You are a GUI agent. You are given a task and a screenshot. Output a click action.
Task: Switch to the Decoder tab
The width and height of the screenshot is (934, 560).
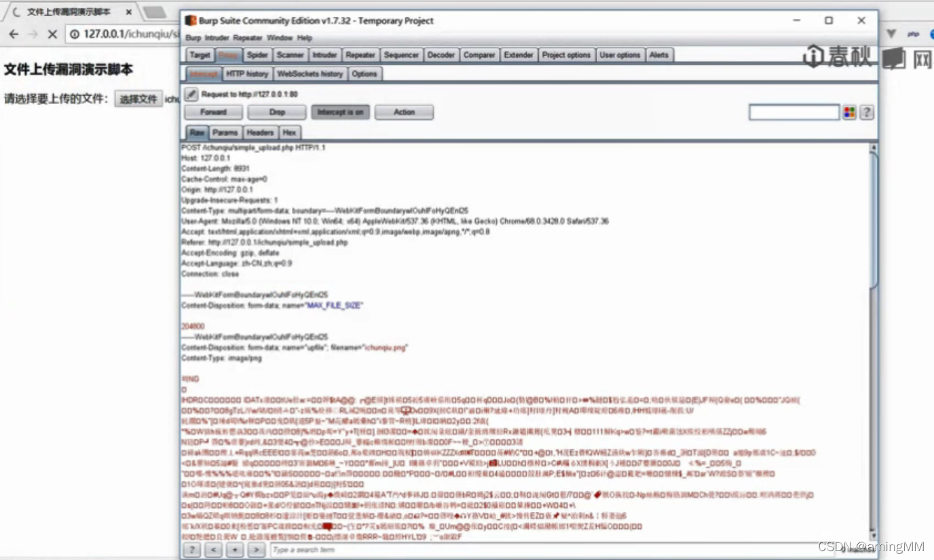click(441, 55)
